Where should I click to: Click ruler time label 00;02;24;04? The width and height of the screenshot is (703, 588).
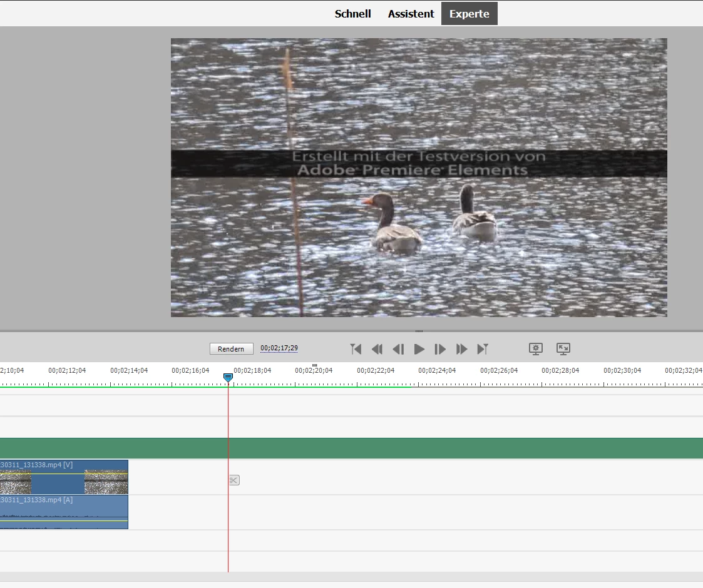point(437,371)
